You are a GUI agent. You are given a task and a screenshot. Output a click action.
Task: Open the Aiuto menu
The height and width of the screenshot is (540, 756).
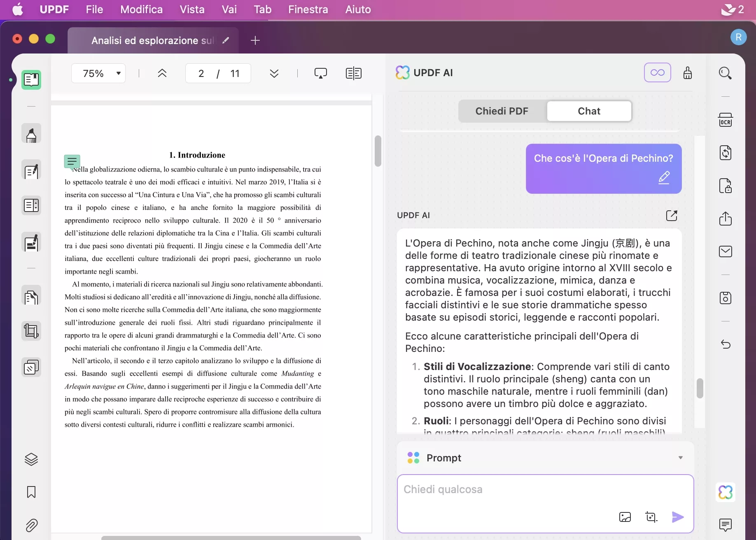click(x=358, y=9)
